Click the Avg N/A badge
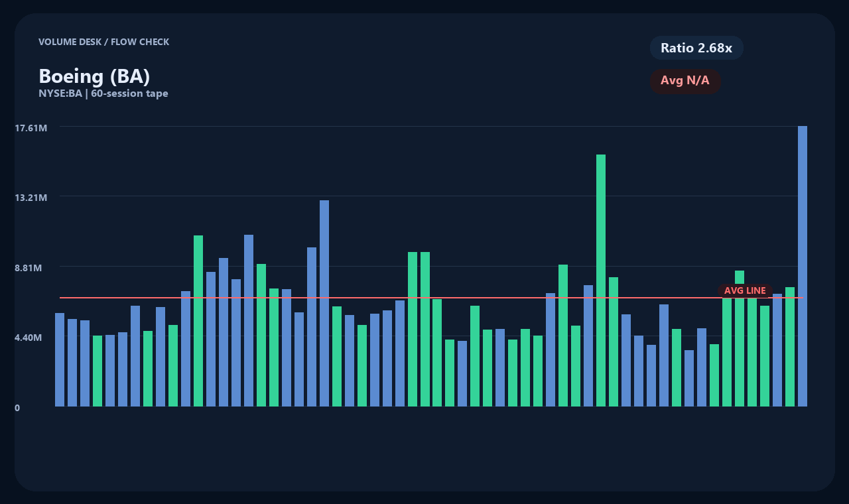This screenshot has width=849, height=504. pos(685,81)
